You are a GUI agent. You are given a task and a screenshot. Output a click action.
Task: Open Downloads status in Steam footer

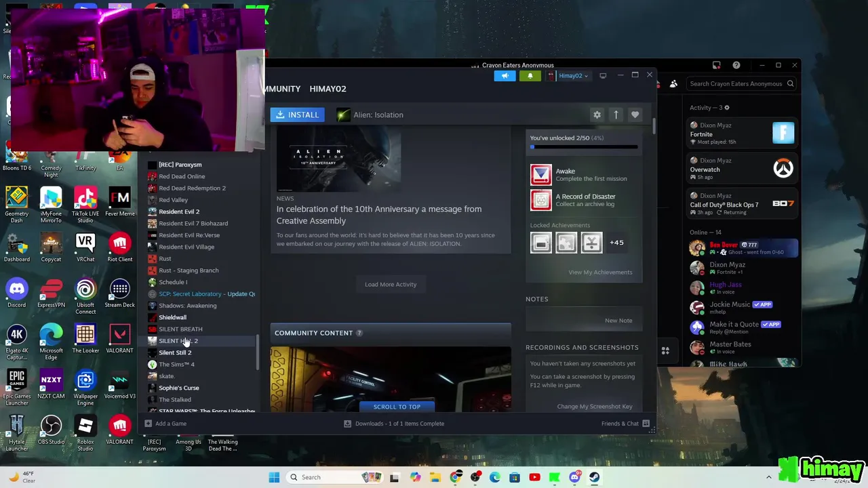(394, 424)
